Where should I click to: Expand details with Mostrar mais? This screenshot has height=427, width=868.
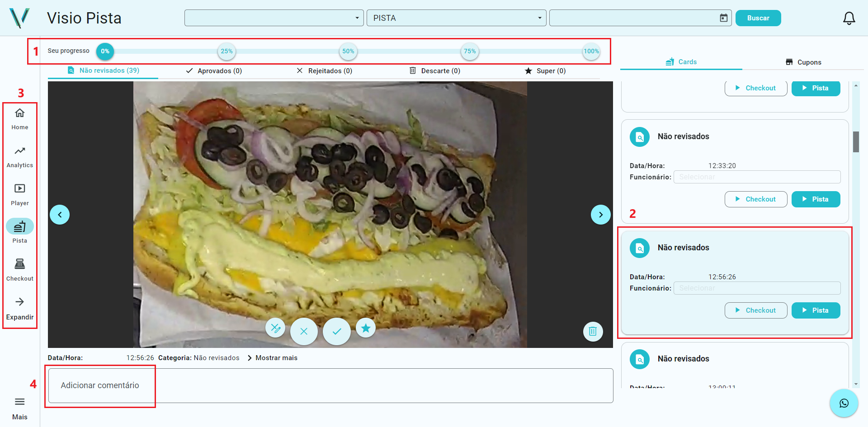pyautogui.click(x=273, y=358)
